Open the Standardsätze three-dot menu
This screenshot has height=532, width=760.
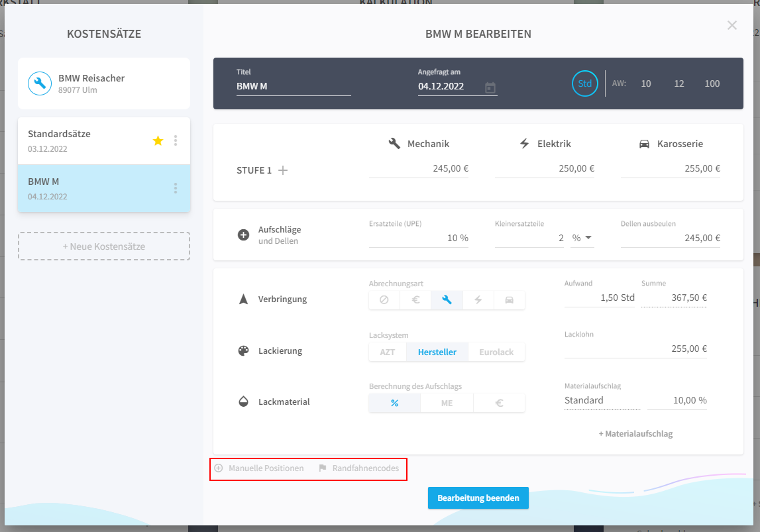176,140
